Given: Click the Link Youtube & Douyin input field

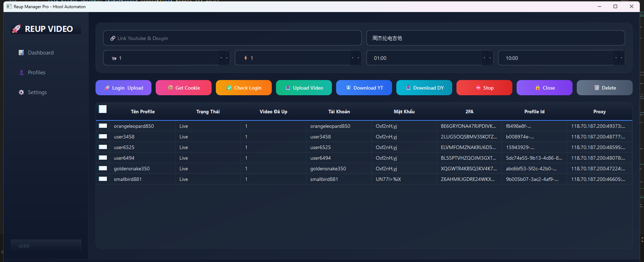Looking at the screenshot, I should click(232, 38).
